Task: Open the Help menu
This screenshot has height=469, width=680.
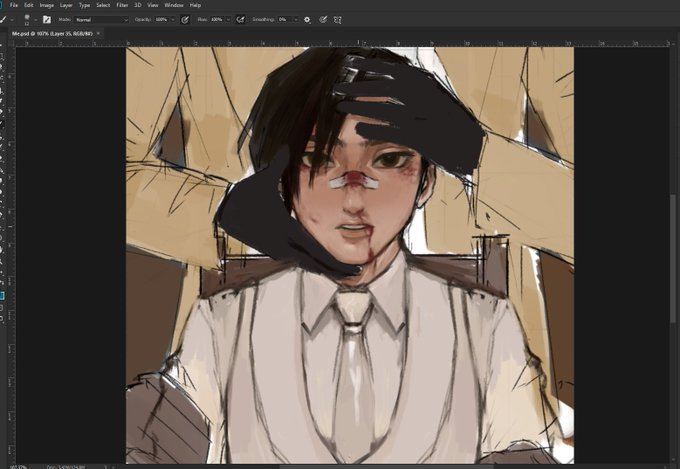Action: 195,5
